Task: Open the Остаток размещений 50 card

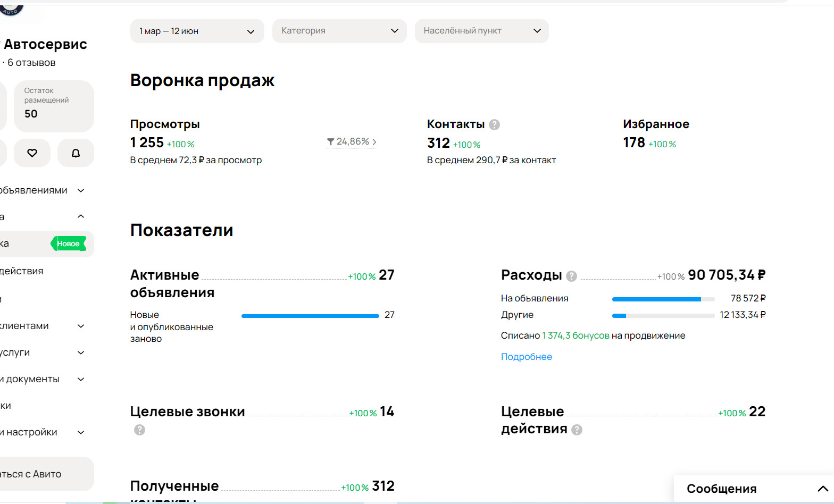Action: [54, 106]
